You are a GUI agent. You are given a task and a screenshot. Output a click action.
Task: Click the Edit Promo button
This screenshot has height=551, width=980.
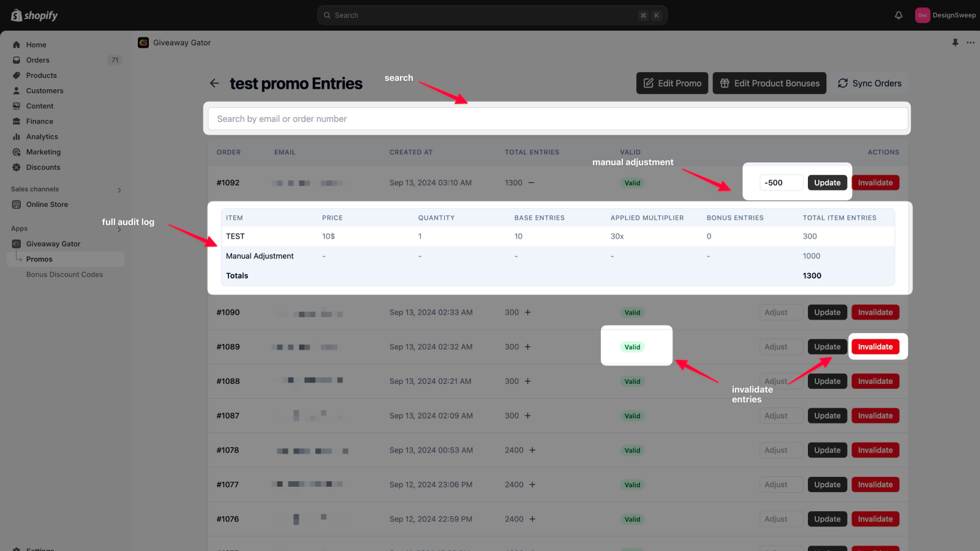pos(672,83)
